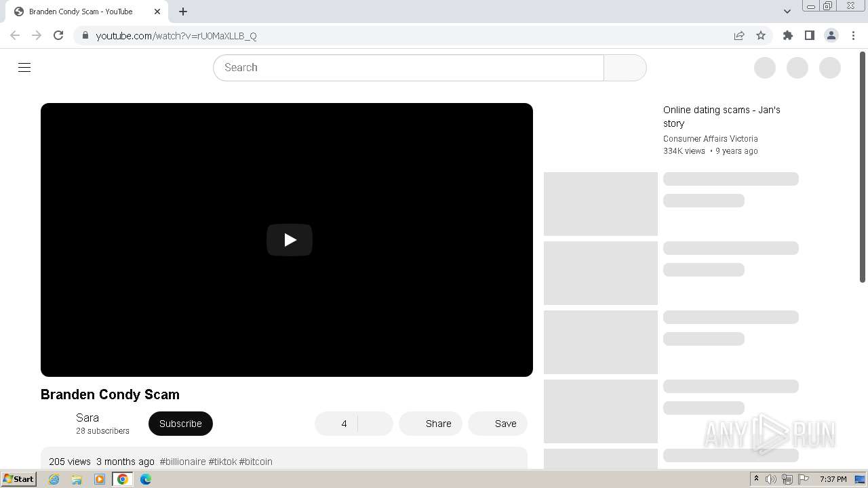868x488 pixels.
Task: Bookmark this tab with star icon
Action: point(761,35)
